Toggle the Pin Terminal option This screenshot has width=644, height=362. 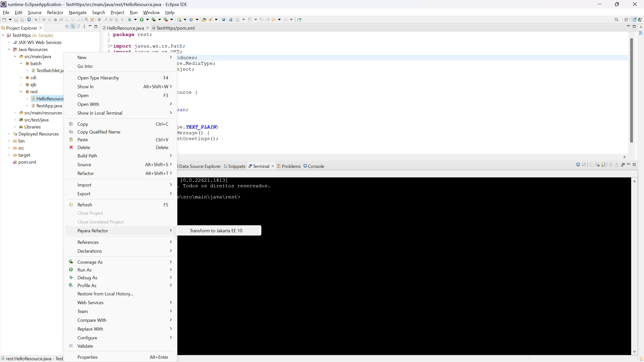(584, 165)
